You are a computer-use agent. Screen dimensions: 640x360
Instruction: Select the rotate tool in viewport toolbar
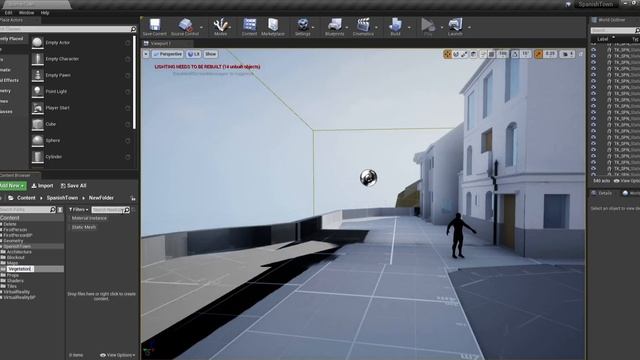tap(456, 54)
